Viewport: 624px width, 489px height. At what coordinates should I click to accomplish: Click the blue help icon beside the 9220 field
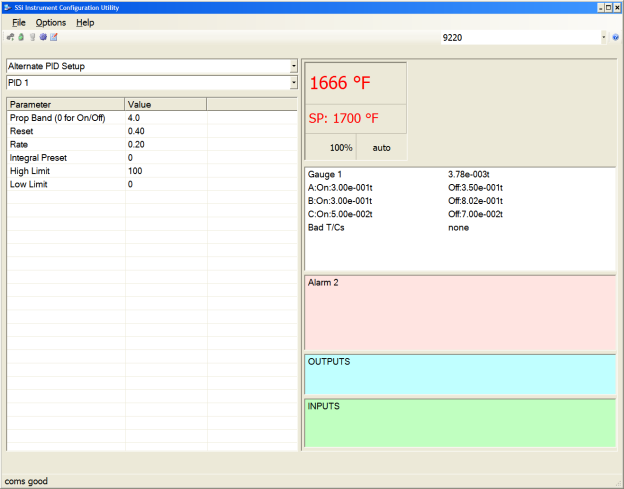[x=616, y=37]
